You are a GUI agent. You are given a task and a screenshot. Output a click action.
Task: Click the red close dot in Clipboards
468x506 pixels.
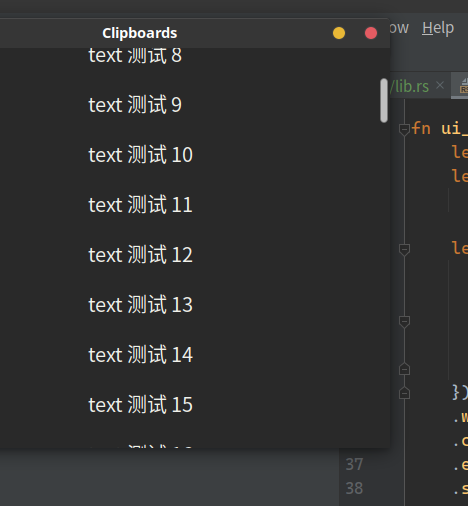[371, 33]
